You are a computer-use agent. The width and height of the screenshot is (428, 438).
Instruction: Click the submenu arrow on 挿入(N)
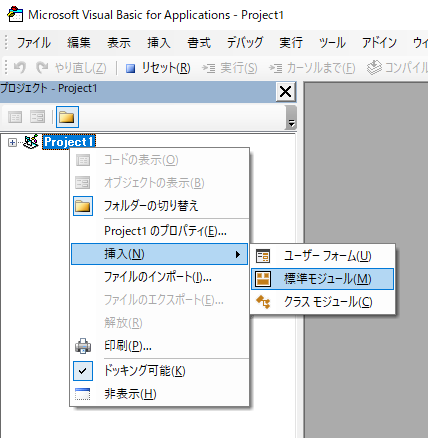click(x=238, y=254)
